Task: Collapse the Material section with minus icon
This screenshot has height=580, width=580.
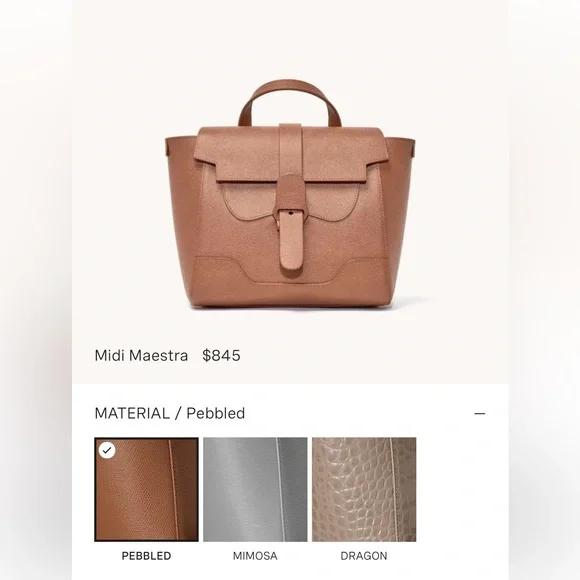Action: [479, 413]
